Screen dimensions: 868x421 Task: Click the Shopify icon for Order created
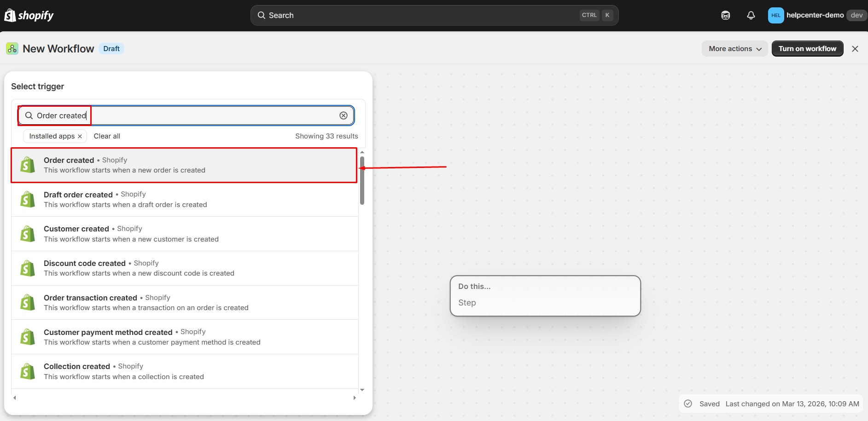click(28, 165)
